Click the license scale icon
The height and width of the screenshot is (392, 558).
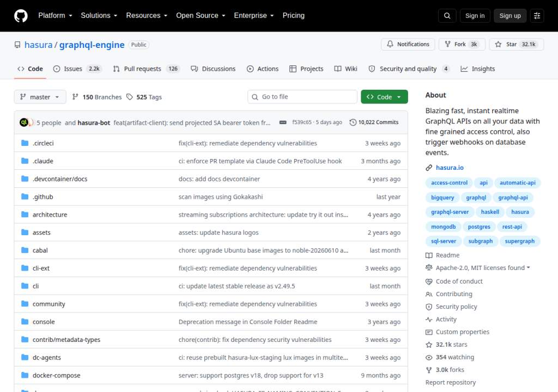click(x=429, y=267)
